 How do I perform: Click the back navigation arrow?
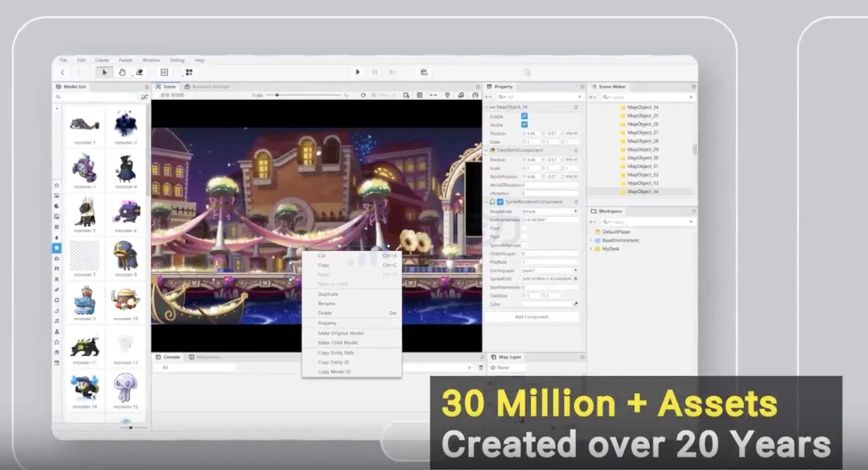pyautogui.click(x=63, y=72)
